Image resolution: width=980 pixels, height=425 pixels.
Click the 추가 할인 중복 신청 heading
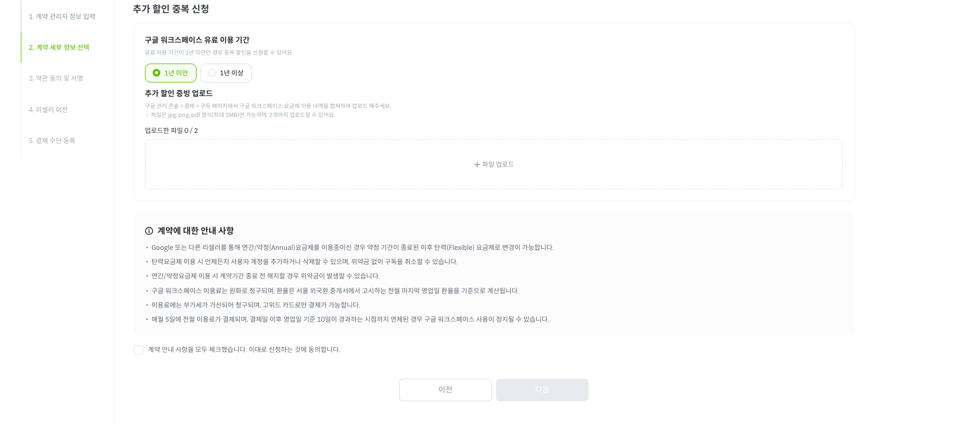coord(171,9)
